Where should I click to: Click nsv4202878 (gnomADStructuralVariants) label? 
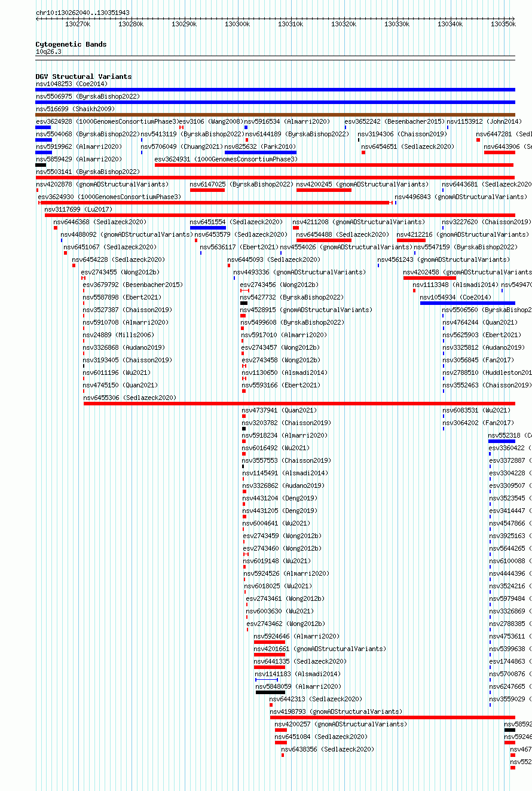(102, 184)
